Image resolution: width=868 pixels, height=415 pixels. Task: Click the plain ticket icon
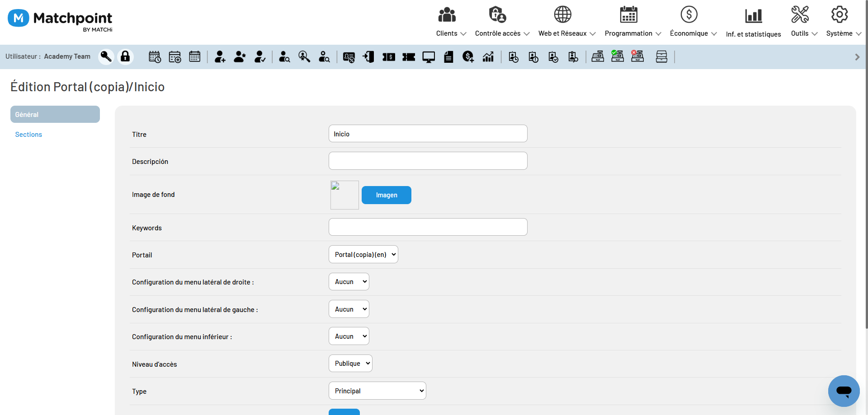[409, 57]
